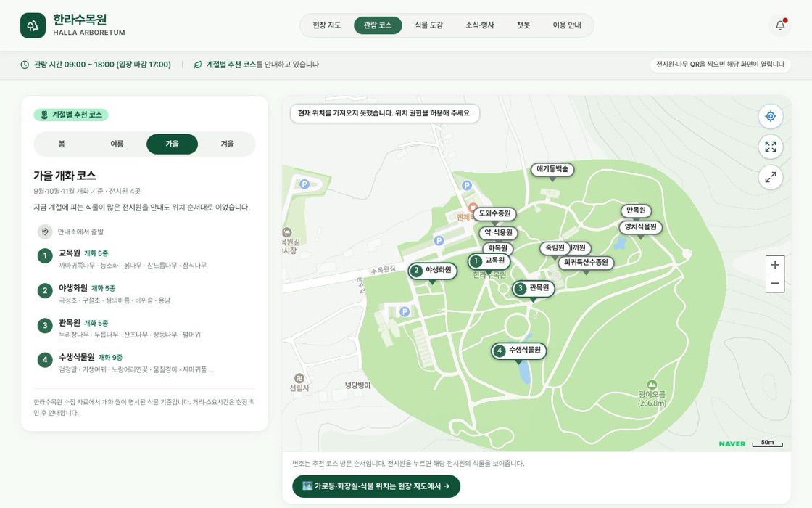Open the 현장 지도 tab
This screenshot has width=812, height=508.
pos(327,25)
